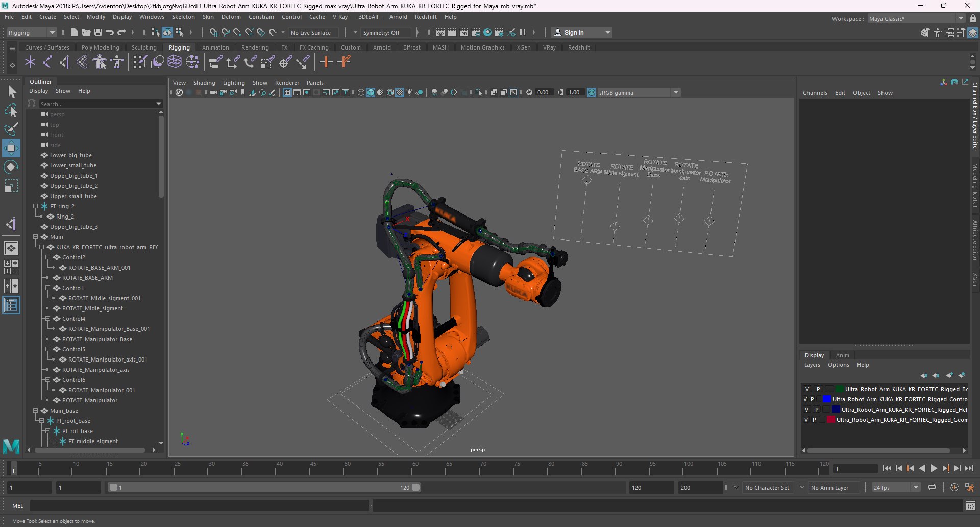Switch to the Animation shelf tab
This screenshot has height=527, width=980.
215,47
